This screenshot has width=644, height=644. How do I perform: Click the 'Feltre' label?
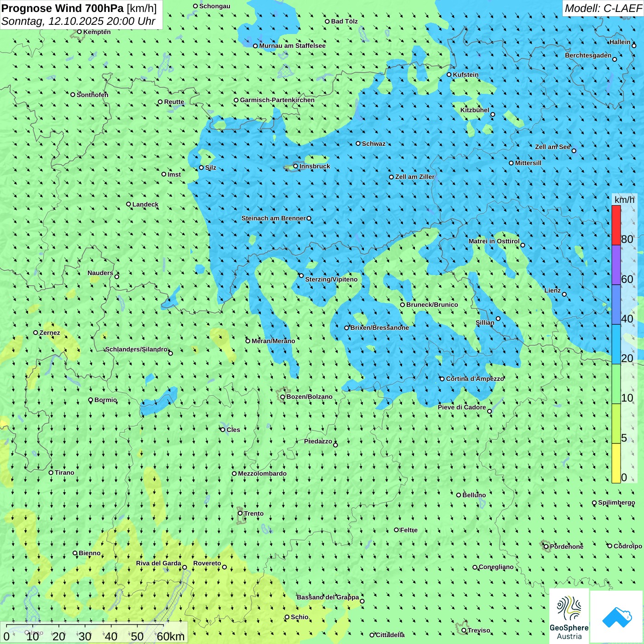pos(409,530)
